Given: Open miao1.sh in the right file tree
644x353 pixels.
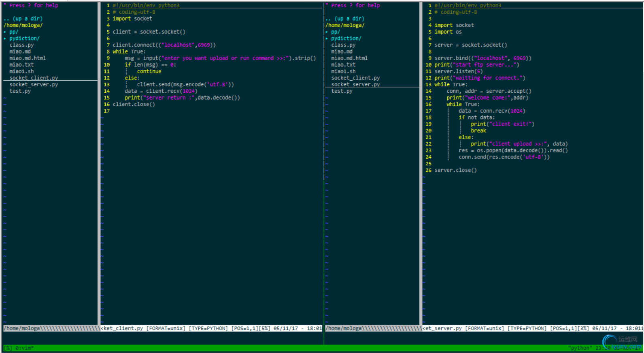Looking at the screenshot, I should pos(343,71).
